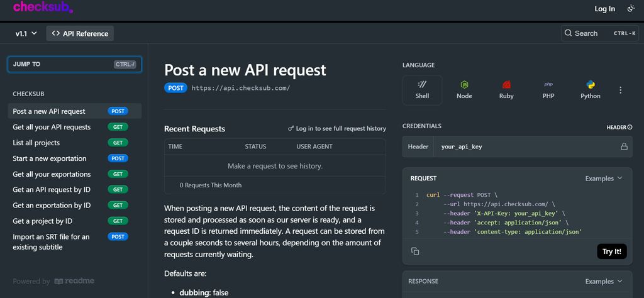The image size is (644, 298).
Task: Open Post a new API request in the sidebar
Action: click(75, 111)
